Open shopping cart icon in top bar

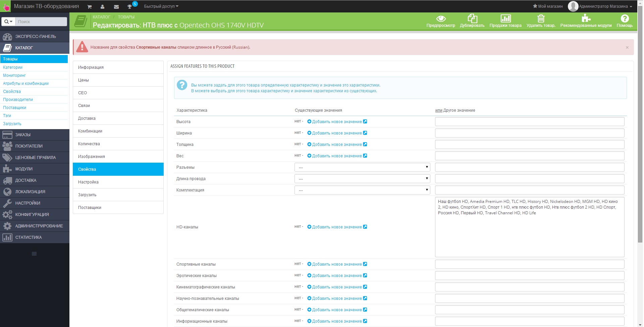pyautogui.click(x=90, y=7)
